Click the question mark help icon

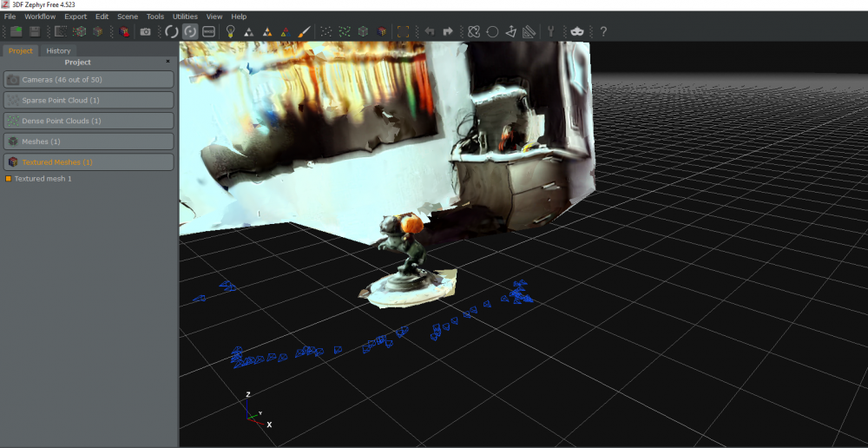[x=603, y=31]
